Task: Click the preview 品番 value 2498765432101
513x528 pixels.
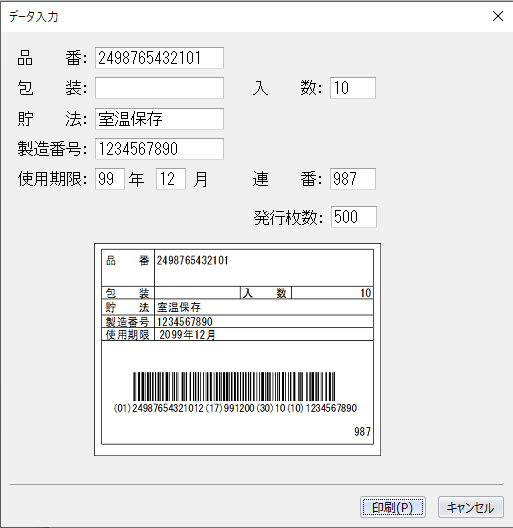Action: [192, 260]
